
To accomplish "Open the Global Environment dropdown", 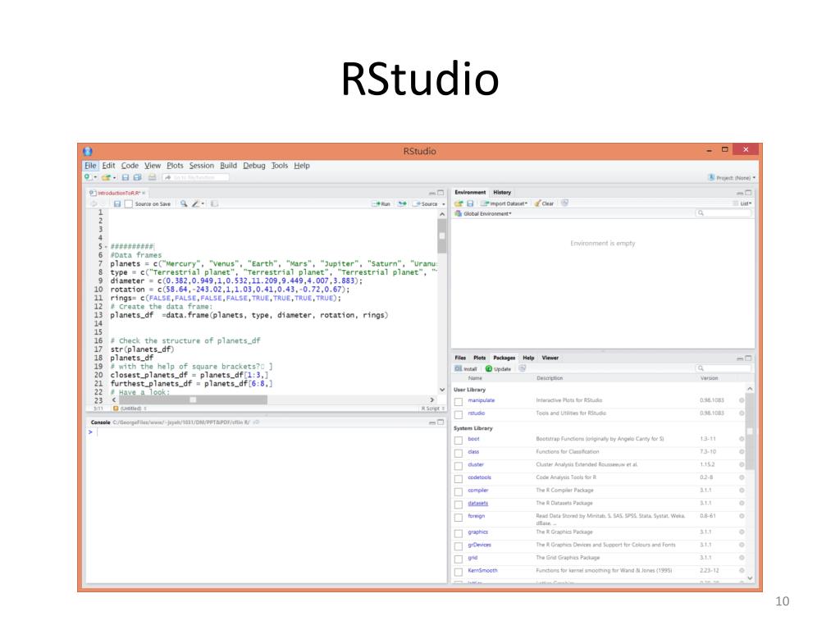I will click(483, 214).
